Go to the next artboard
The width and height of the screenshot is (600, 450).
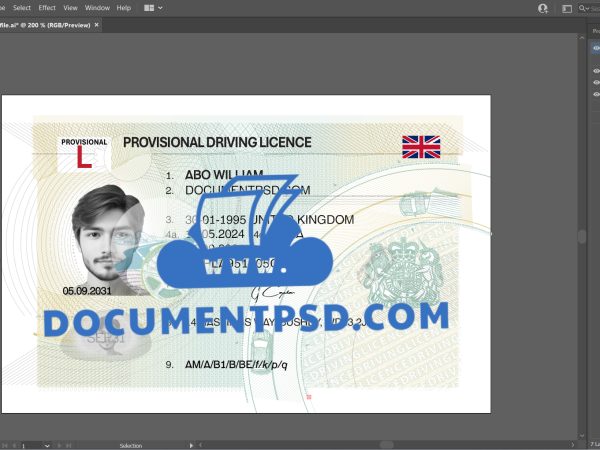tap(59, 446)
